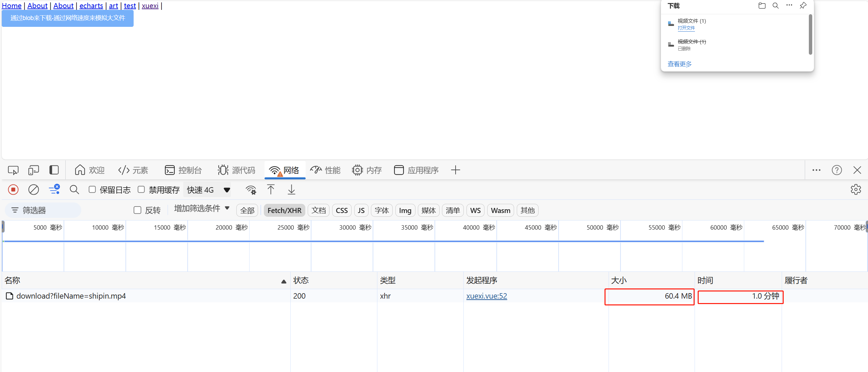Enable the 保留日志 checkbox
The width and height of the screenshot is (868, 372).
tap(92, 190)
